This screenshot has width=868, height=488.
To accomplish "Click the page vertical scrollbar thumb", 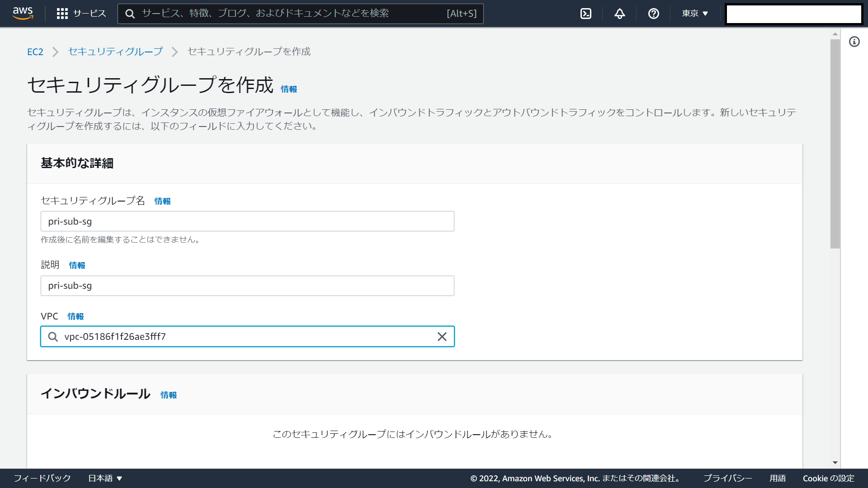I will [x=835, y=144].
